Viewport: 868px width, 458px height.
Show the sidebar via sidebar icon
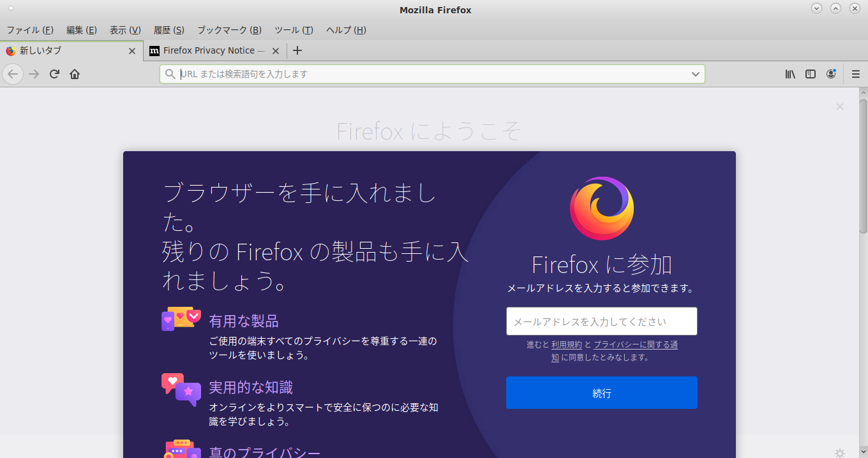coord(811,74)
